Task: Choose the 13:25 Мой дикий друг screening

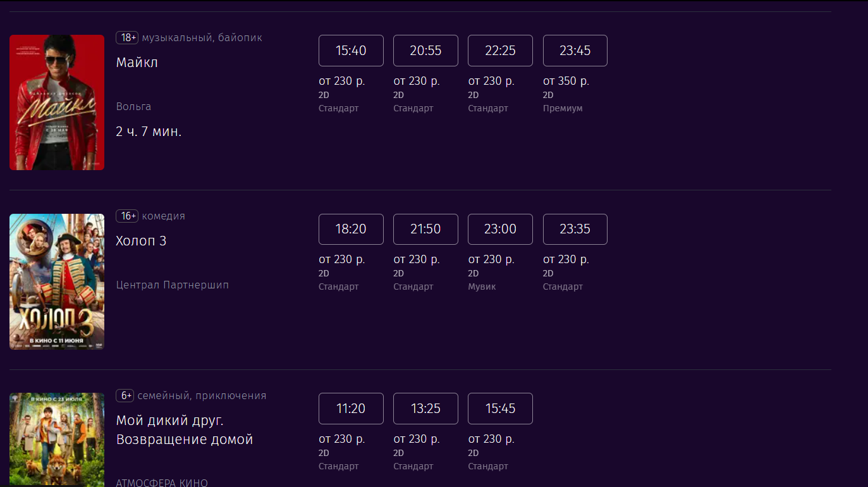Action: [x=425, y=409]
